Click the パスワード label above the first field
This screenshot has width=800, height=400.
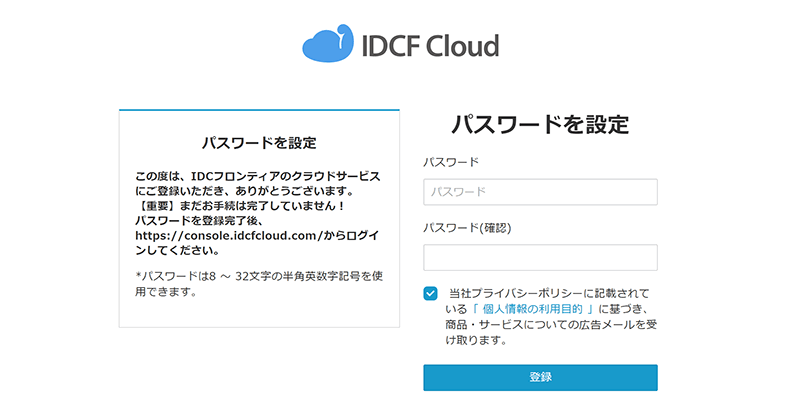(451, 162)
